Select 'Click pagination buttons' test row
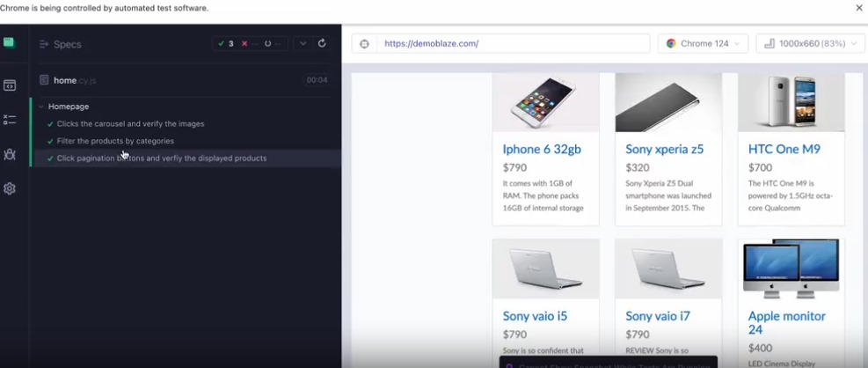Screen dimensions: 868x368 pos(187,158)
